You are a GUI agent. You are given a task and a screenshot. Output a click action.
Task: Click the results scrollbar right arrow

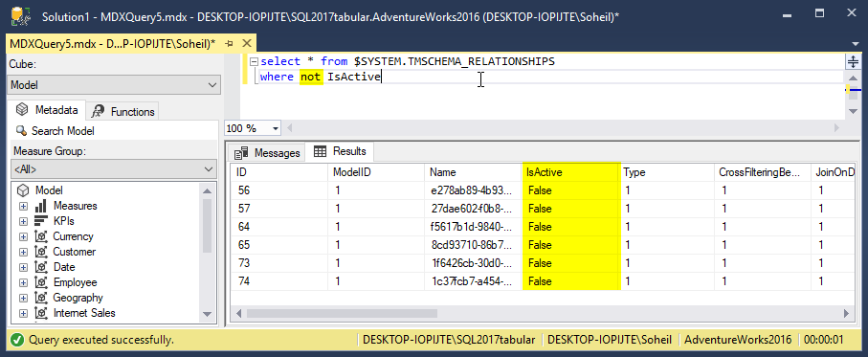846,313
